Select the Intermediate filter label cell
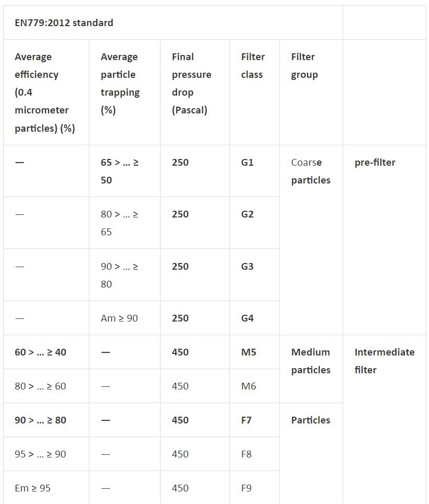The image size is (429, 504). pyautogui.click(x=385, y=419)
